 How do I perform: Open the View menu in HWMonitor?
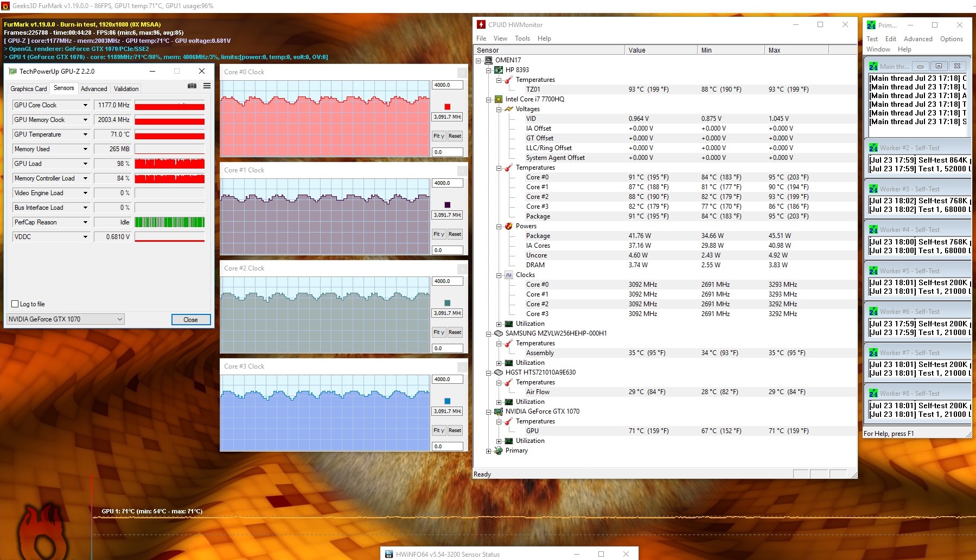tap(500, 38)
